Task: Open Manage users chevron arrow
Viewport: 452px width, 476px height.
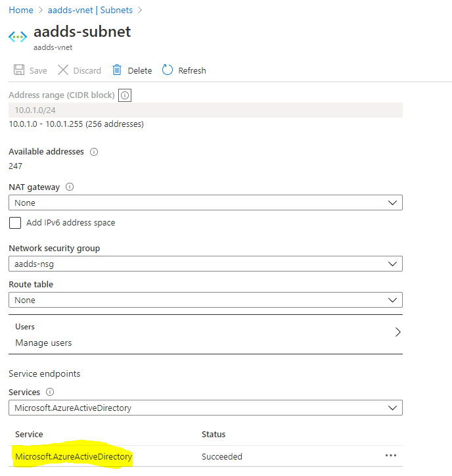Action: point(398,332)
